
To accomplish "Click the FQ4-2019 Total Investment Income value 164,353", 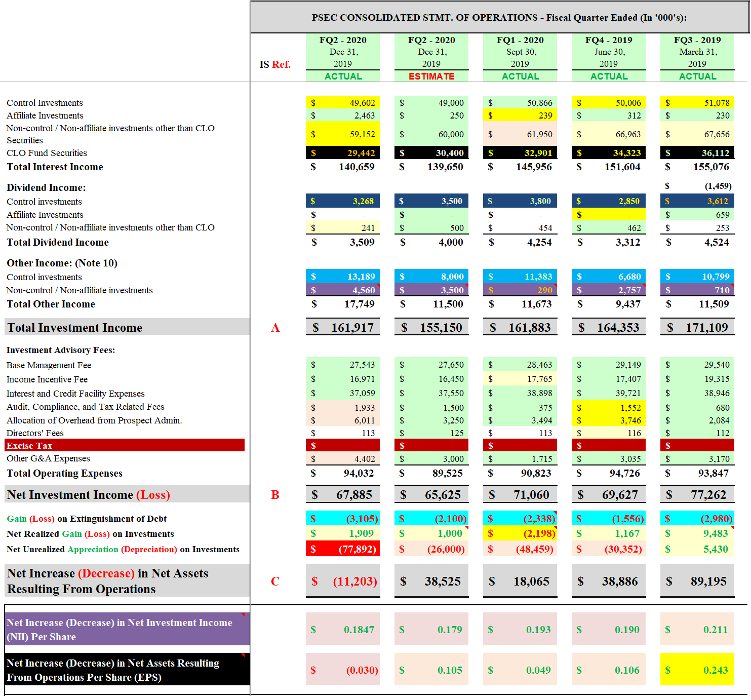I will pos(618,328).
